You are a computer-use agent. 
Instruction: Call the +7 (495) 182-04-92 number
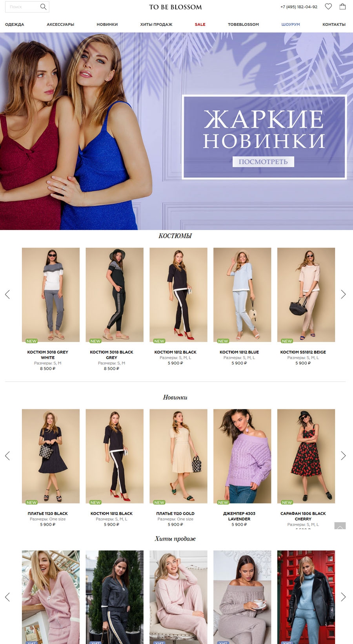[299, 7]
